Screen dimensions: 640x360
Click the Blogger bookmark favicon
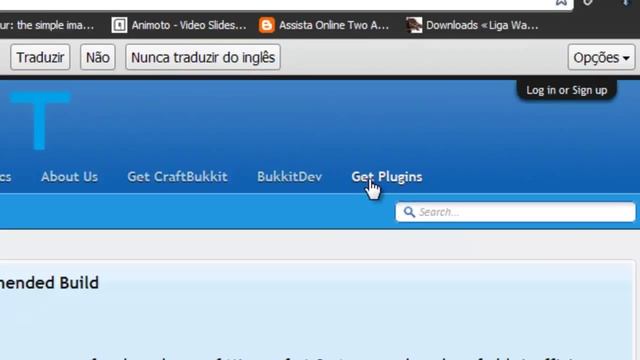click(x=267, y=25)
